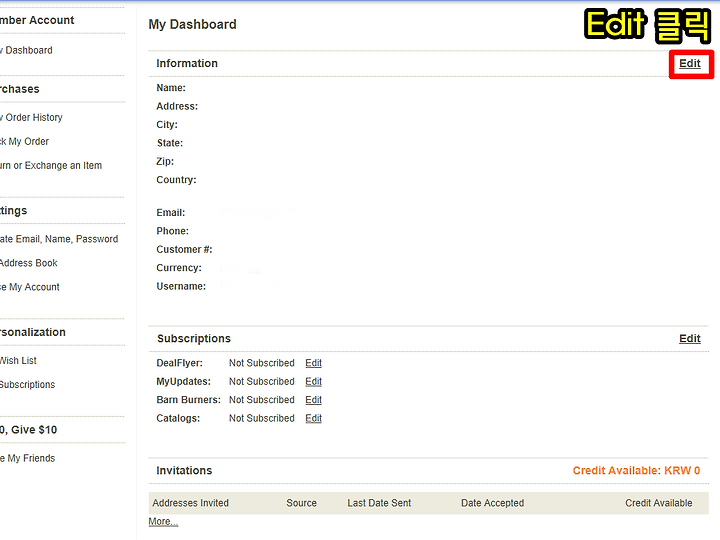This screenshot has height=540, width=720.
Task: Click the Name: label
Action: (171, 88)
